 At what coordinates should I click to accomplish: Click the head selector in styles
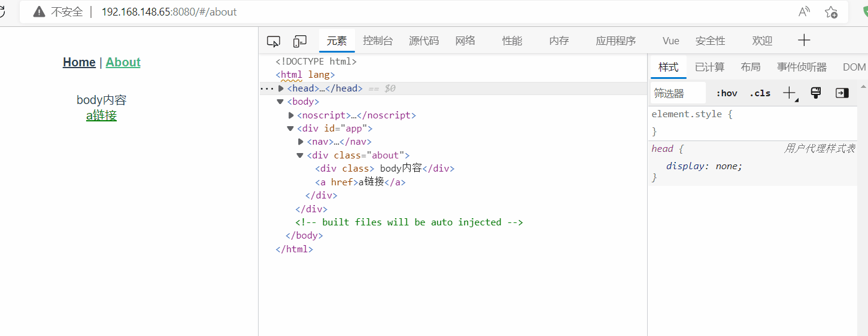point(662,149)
